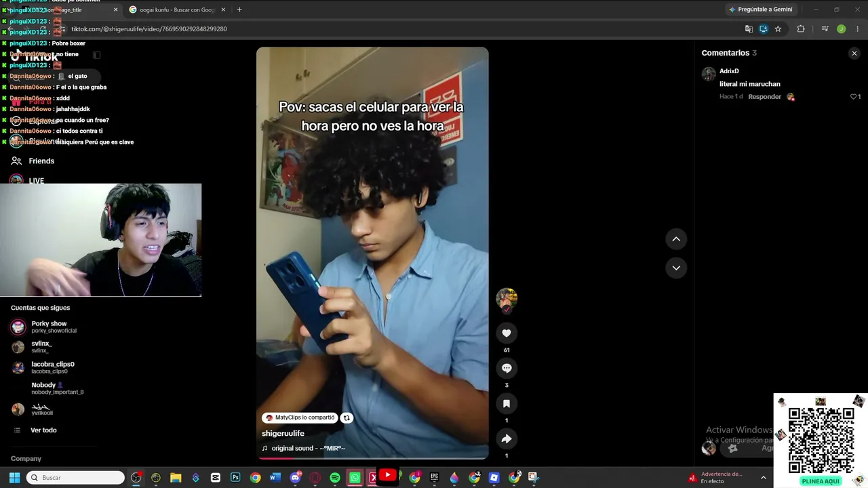Image resolution: width=868 pixels, height=488 pixels.
Task: Bookmark this page with the star icon
Action: [x=778, y=29]
